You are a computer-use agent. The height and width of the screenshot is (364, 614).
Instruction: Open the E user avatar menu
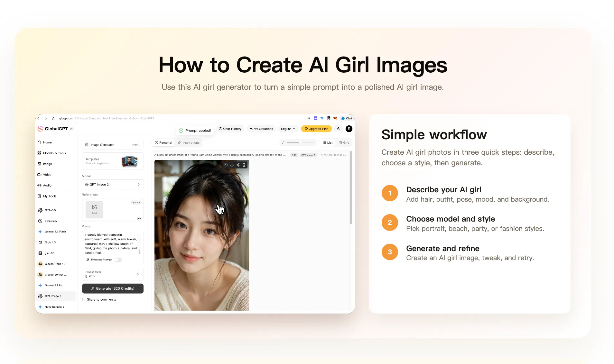tap(349, 129)
